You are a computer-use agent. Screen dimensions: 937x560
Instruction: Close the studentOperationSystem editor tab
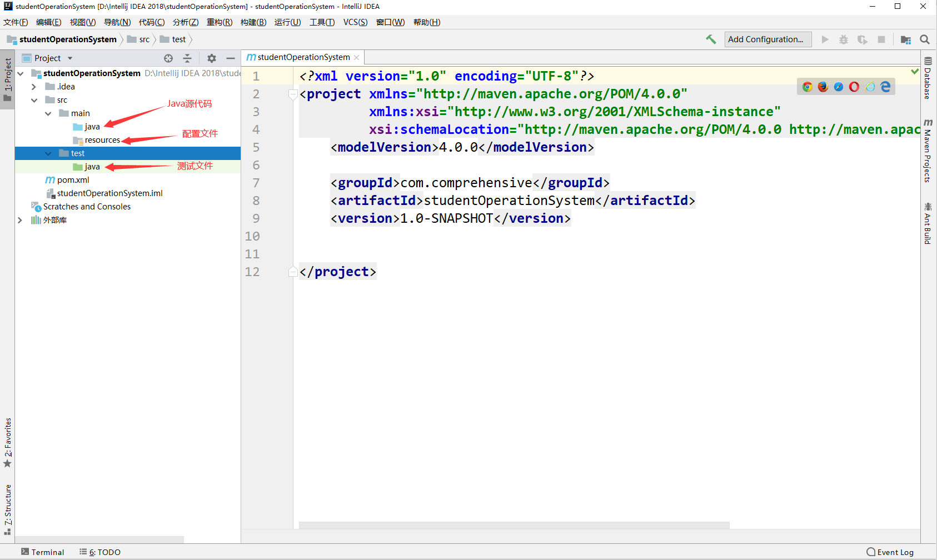(x=357, y=58)
